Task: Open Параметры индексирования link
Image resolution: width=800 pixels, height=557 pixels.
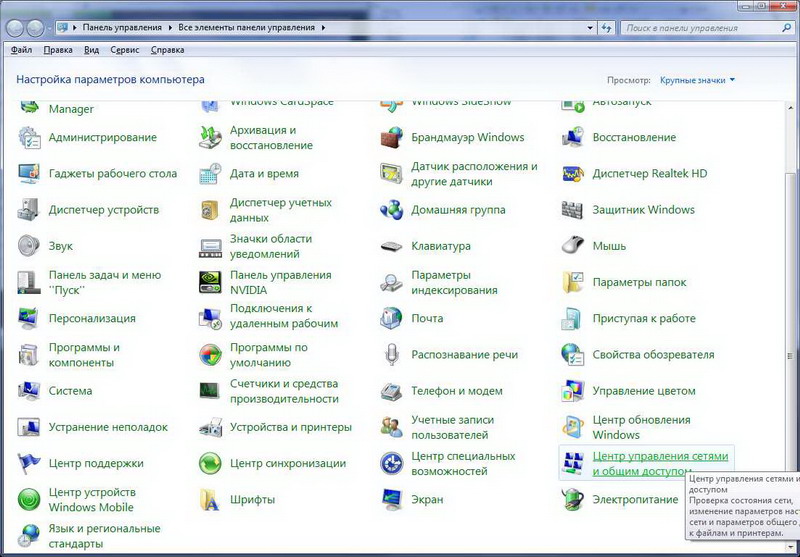Action: click(454, 283)
